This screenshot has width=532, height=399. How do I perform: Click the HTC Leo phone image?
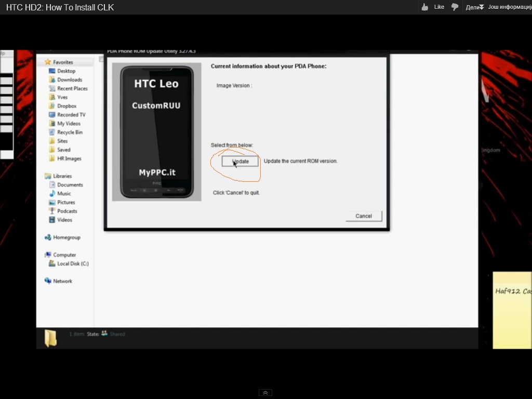pyautogui.click(x=157, y=131)
